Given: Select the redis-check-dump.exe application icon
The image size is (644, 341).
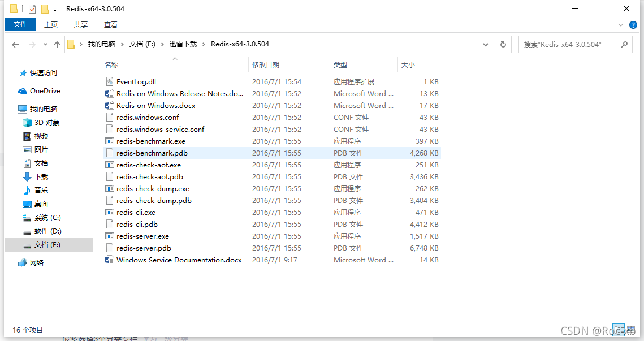Looking at the screenshot, I should [110, 188].
